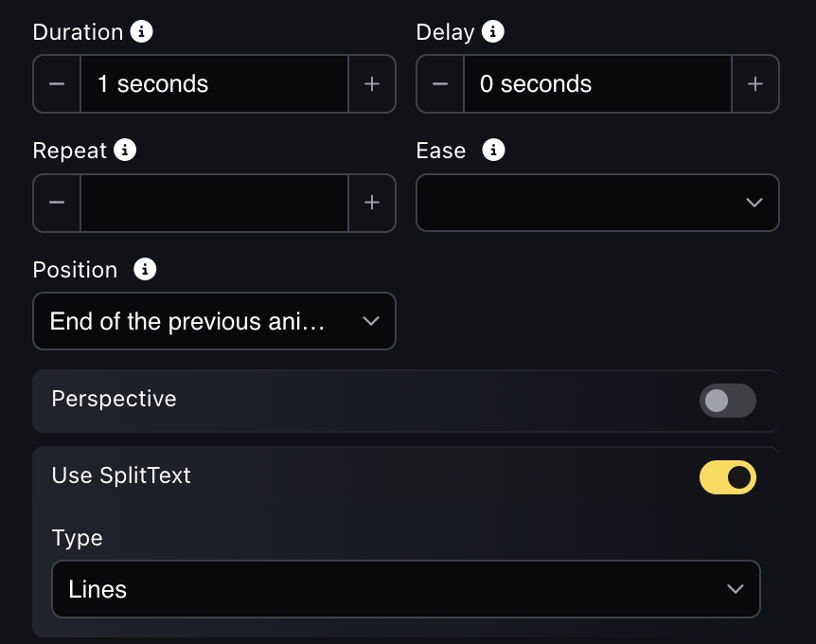Decrease Duration with the minus button
Screen dimensions: 816x644
(x=57, y=84)
